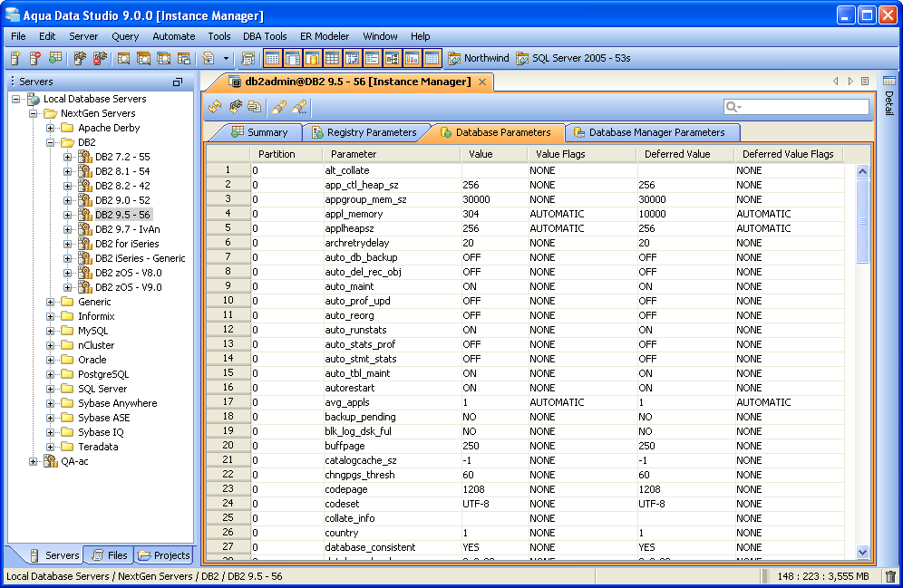This screenshot has width=903, height=588.
Task: Sort by the Deferred Value column header
Action: tap(685, 154)
